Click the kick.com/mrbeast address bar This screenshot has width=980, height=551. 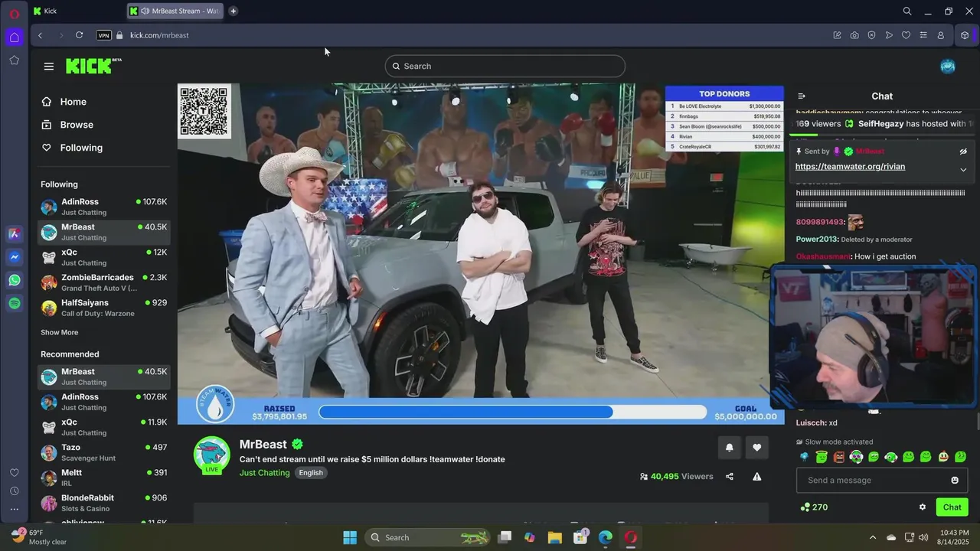click(x=159, y=35)
